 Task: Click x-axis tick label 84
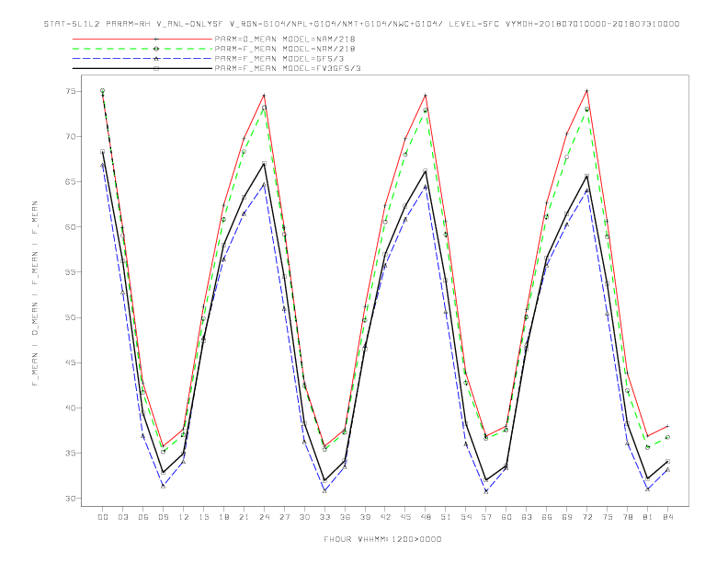click(667, 517)
